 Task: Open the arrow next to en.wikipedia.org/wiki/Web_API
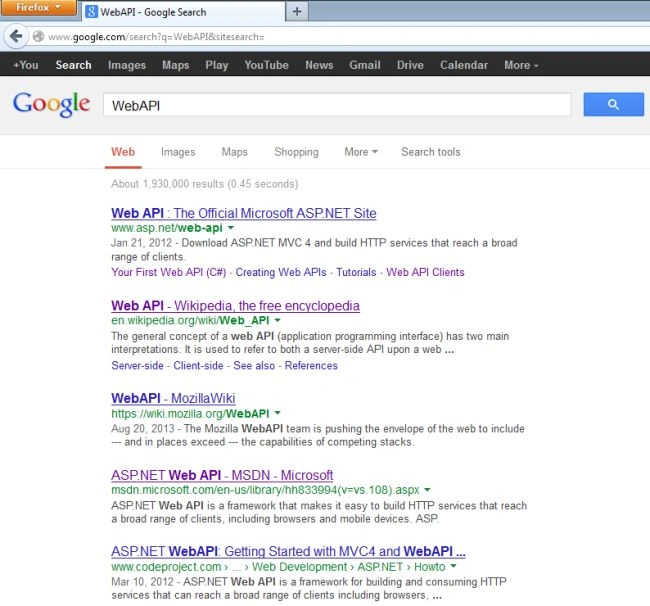point(277,320)
